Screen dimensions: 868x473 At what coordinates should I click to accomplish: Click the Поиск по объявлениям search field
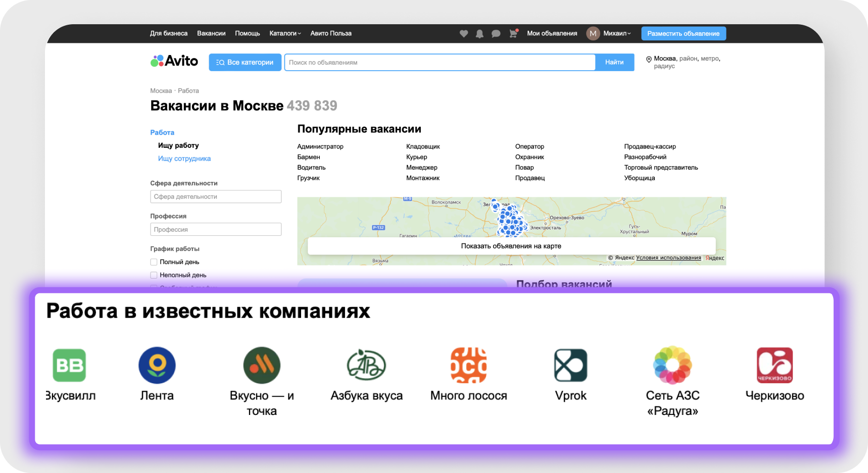(440, 62)
